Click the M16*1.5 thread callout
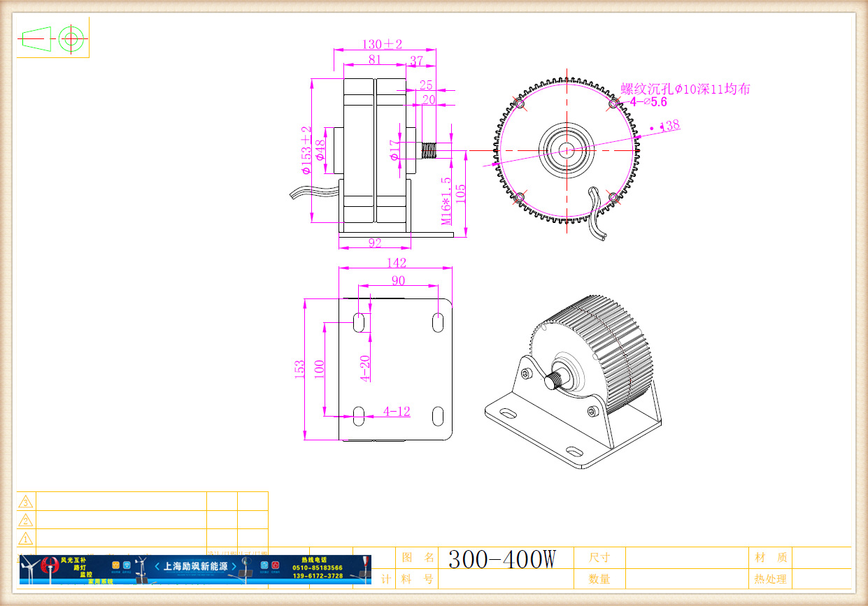This screenshot has height=606, width=868. [446, 201]
